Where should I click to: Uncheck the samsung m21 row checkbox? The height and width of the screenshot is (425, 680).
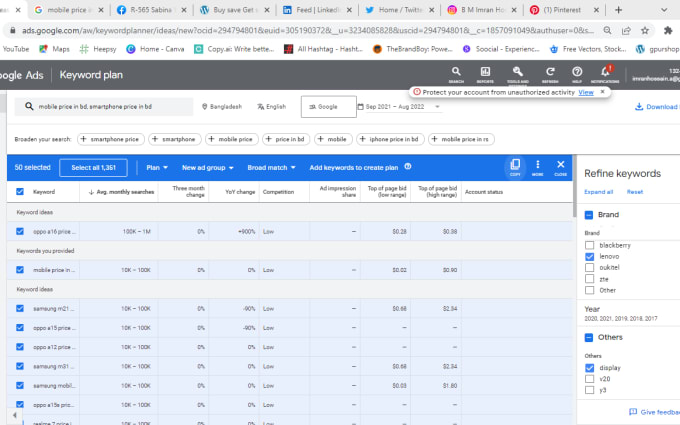[20, 308]
